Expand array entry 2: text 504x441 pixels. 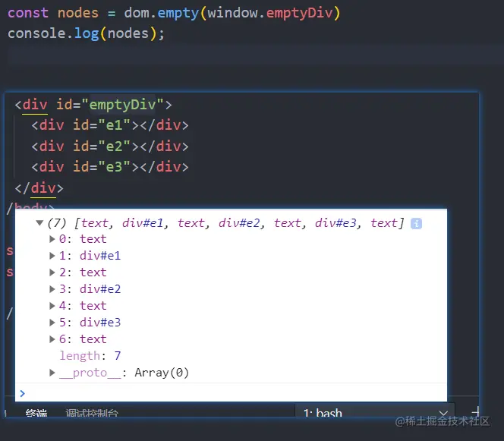[52, 272]
